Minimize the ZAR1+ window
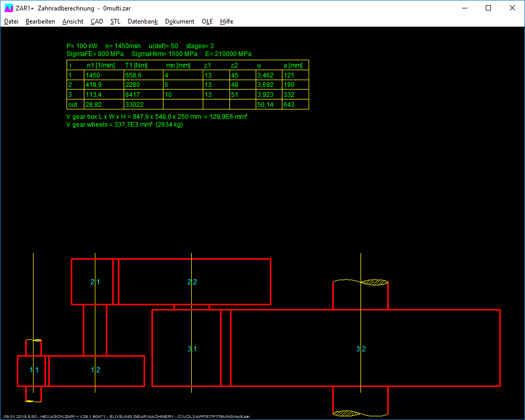Screen dimensions: 525x420 (464, 8)
